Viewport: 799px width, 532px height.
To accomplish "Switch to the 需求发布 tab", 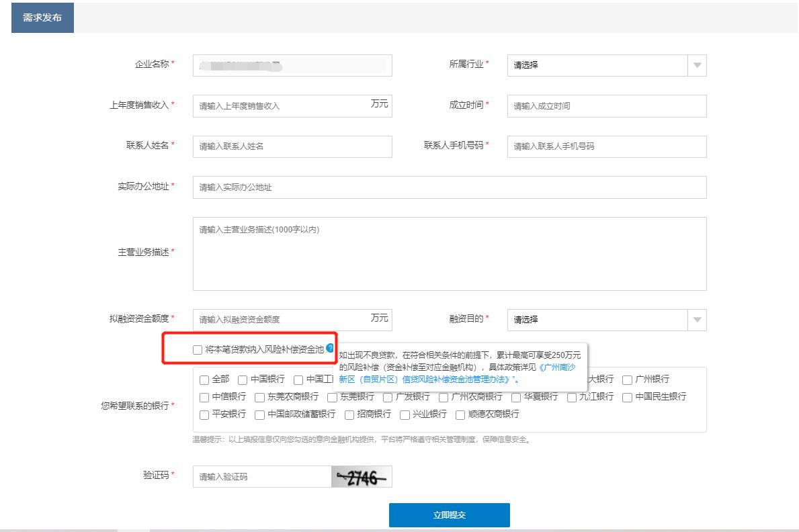I will click(42, 17).
